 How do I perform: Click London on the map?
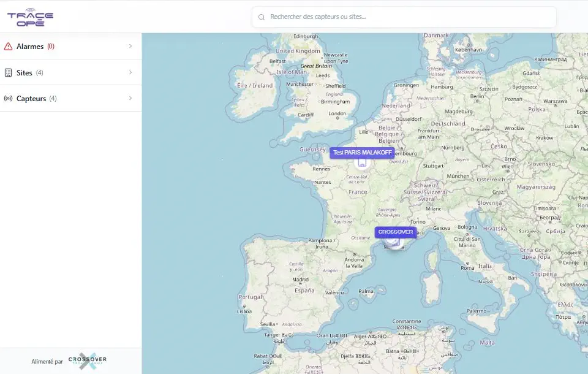tap(337, 114)
